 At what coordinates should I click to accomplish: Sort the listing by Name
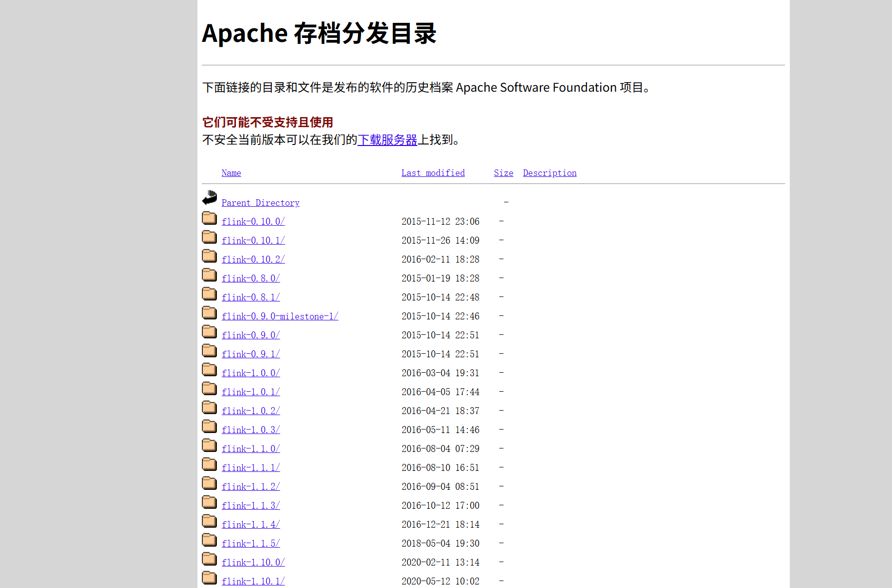[231, 173]
